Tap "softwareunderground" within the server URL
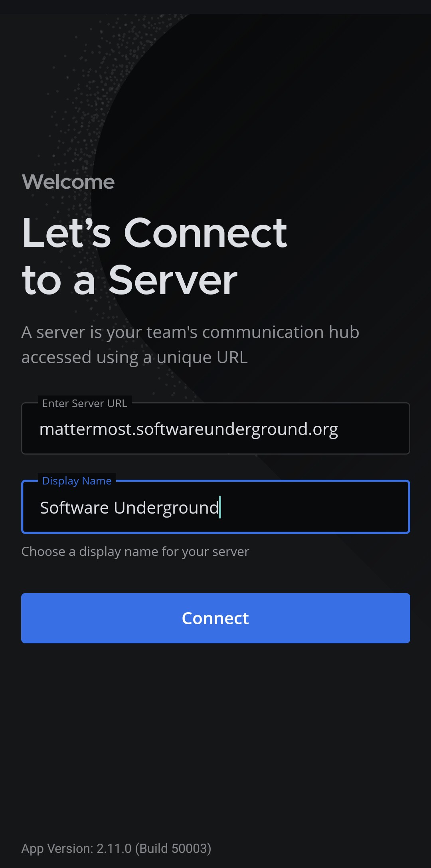 pyautogui.click(x=222, y=429)
